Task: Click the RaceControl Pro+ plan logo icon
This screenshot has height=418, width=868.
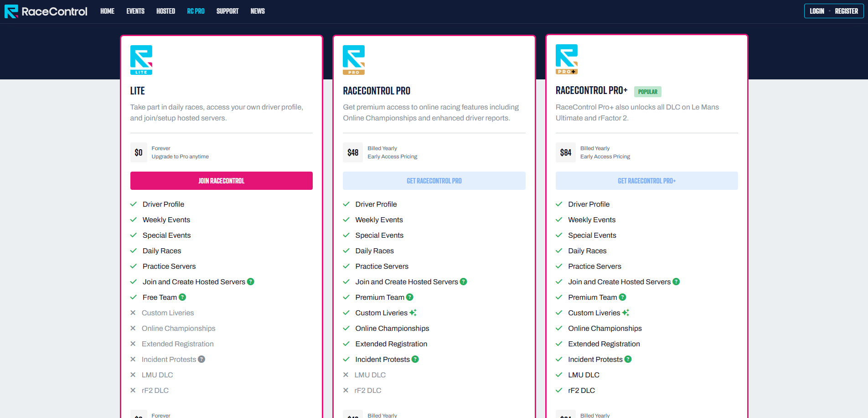Action: pos(567,59)
